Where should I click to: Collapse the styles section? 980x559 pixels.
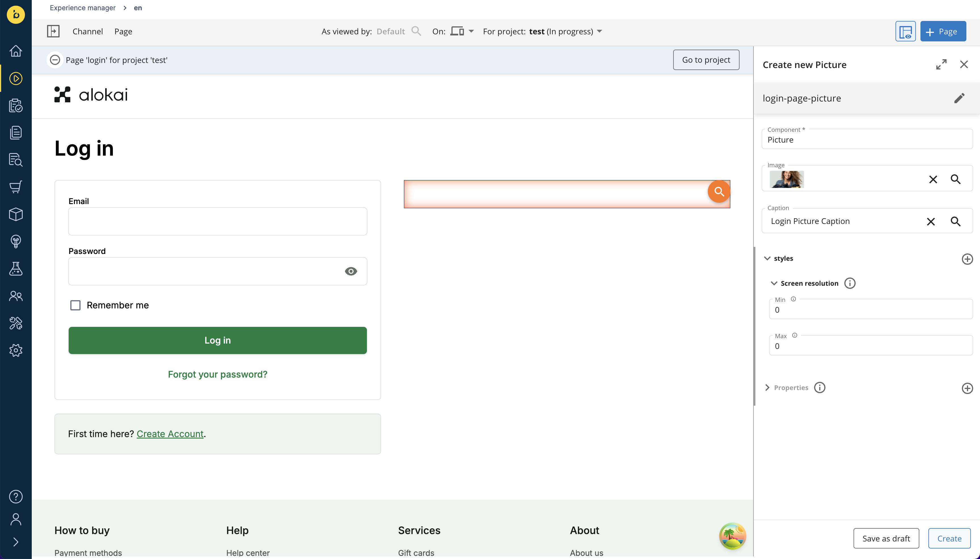coord(767,259)
